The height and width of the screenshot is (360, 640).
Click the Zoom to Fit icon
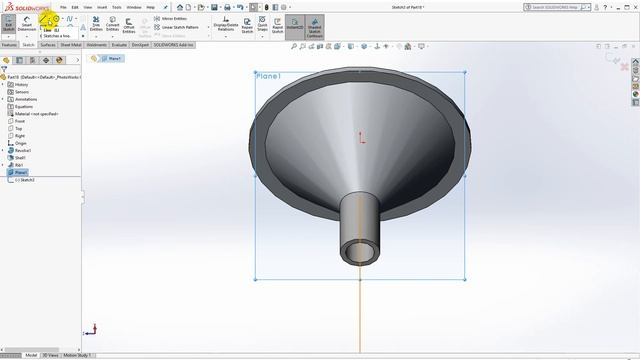[x=293, y=47]
